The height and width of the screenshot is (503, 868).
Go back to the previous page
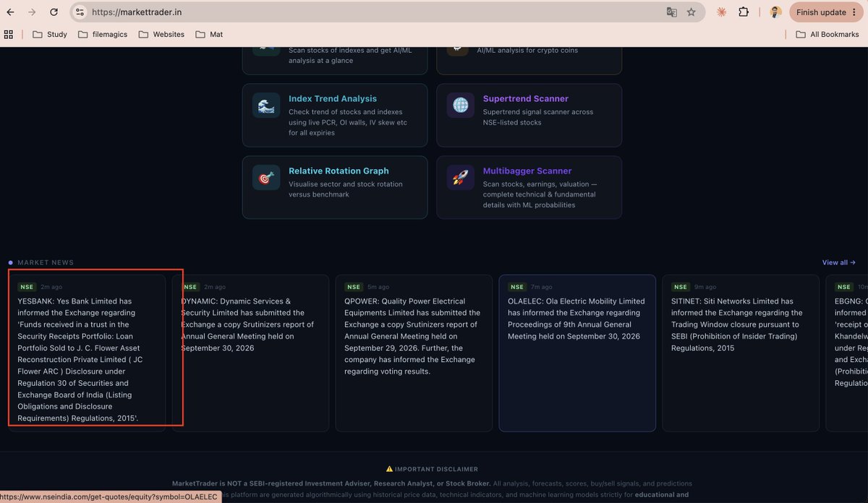coord(10,12)
